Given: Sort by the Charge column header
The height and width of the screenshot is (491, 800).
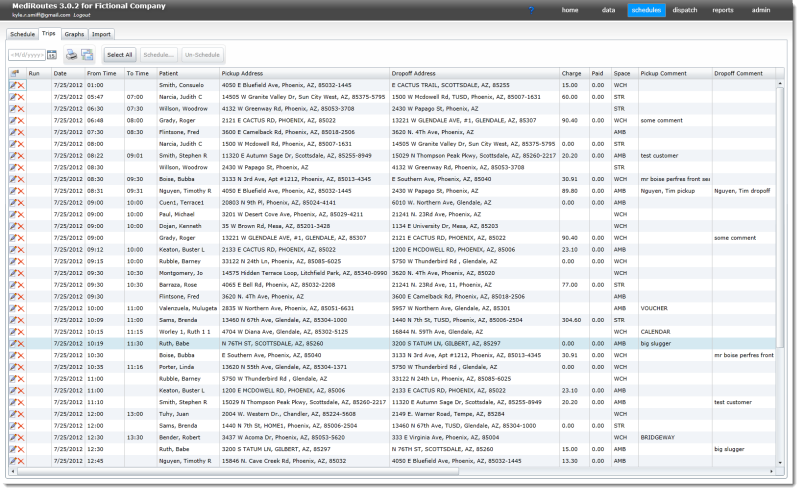Looking at the screenshot, I should 573,74.
